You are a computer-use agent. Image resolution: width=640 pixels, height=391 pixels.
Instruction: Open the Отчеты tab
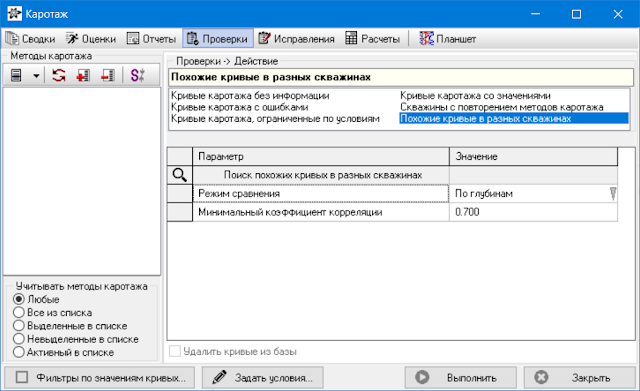(151, 39)
